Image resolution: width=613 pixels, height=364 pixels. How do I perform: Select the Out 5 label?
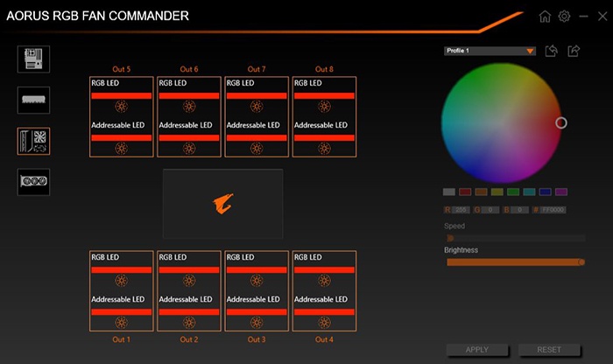[121, 69]
